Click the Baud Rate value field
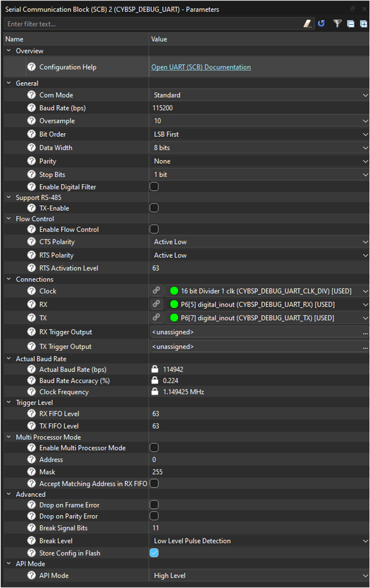 [258, 108]
